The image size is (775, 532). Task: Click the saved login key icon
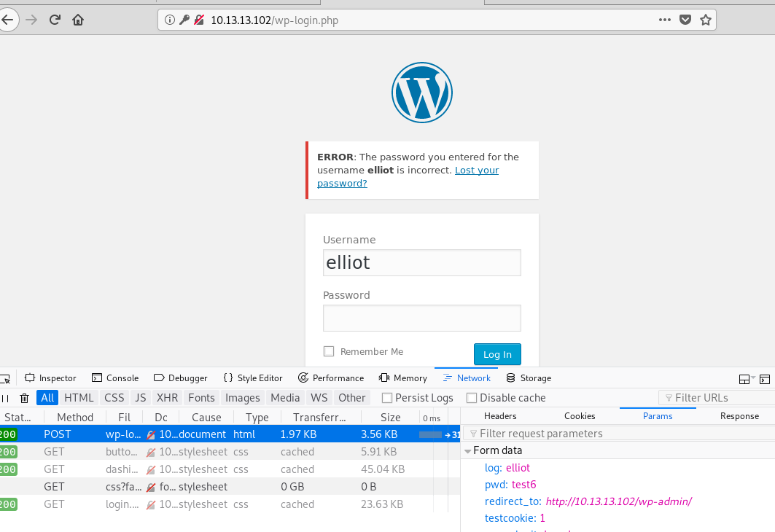point(184,20)
